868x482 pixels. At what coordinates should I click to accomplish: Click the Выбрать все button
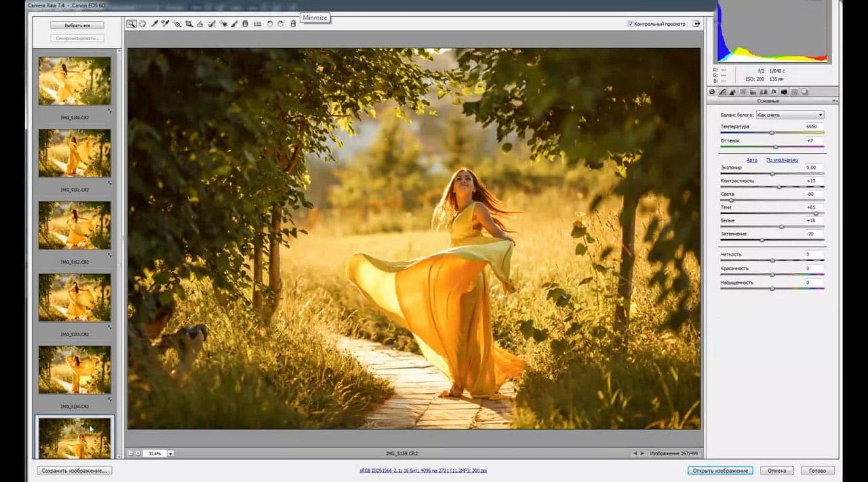(77, 25)
